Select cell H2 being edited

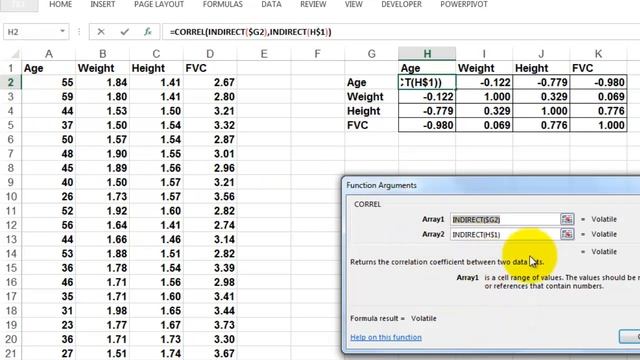(427, 82)
